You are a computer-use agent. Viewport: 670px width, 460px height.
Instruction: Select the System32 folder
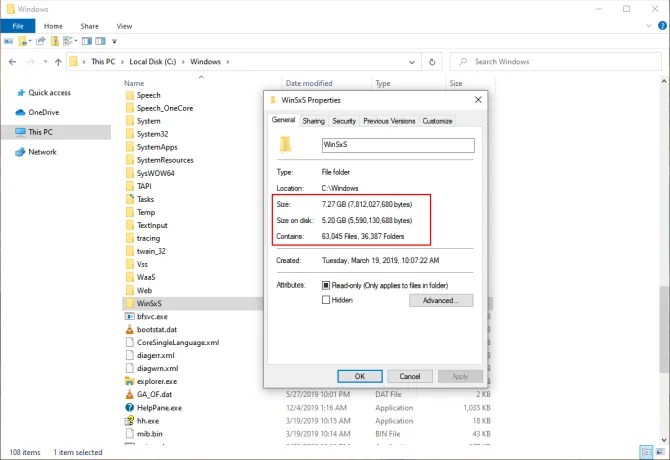(152, 134)
